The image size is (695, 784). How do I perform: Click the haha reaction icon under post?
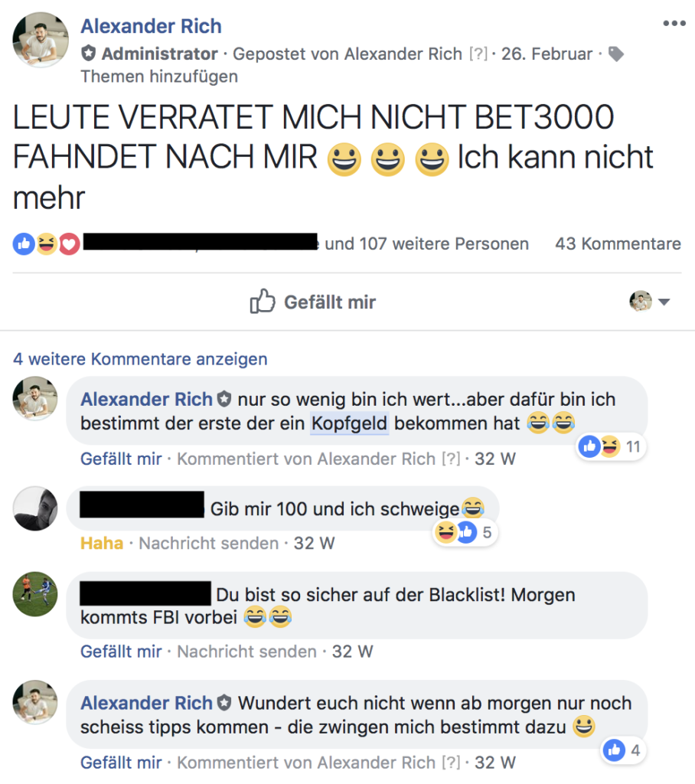point(47,244)
